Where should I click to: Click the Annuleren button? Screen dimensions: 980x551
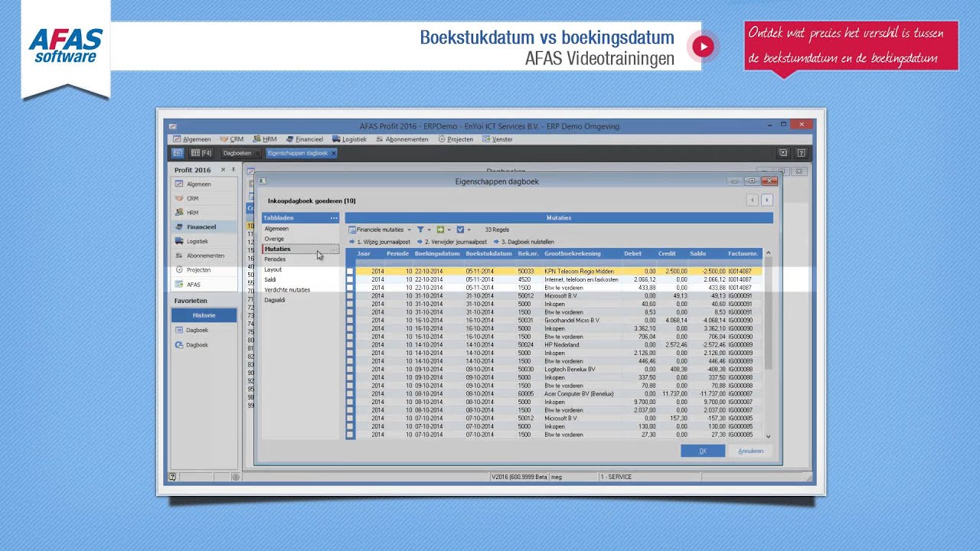point(750,451)
